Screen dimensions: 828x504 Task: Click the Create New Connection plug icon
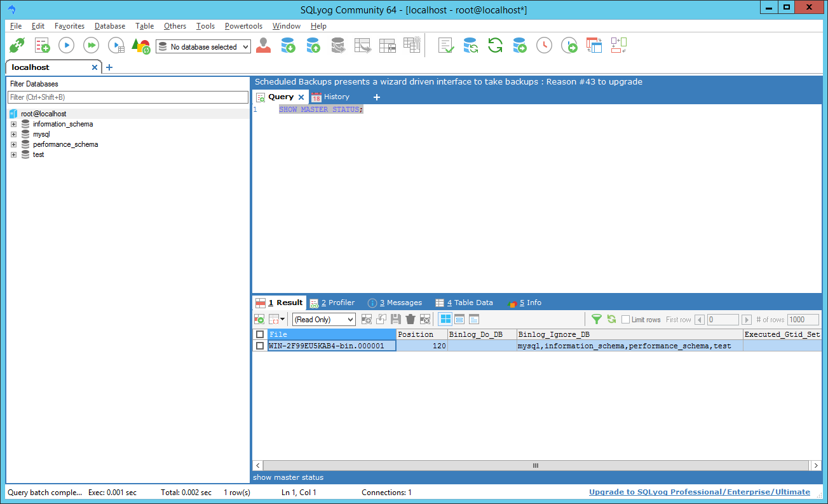point(17,46)
